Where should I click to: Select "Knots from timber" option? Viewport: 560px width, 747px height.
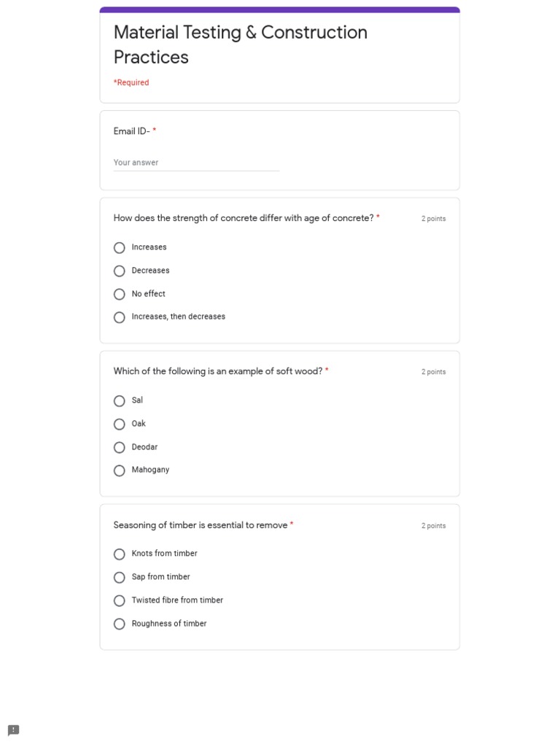[120, 554]
